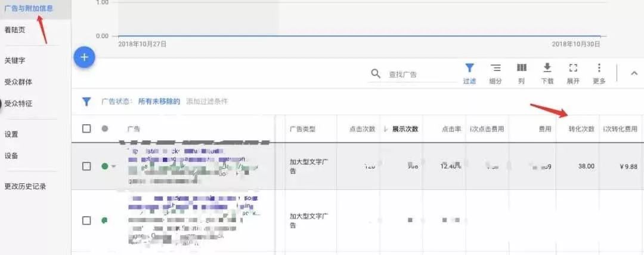Sort by the 展示次数 column header
Image resolution: width=644 pixels, height=255 pixels.
(x=404, y=129)
